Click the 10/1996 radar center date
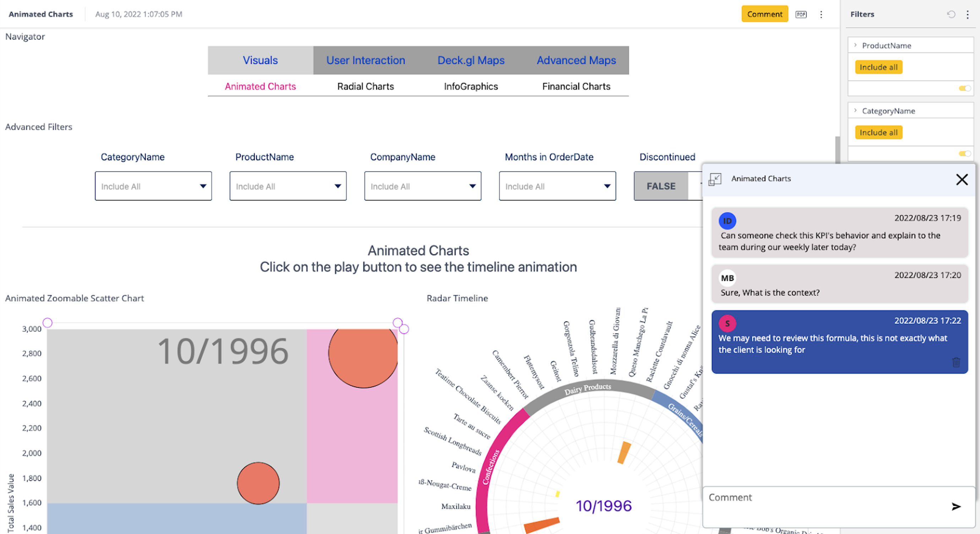This screenshot has height=534, width=980. coord(603,506)
